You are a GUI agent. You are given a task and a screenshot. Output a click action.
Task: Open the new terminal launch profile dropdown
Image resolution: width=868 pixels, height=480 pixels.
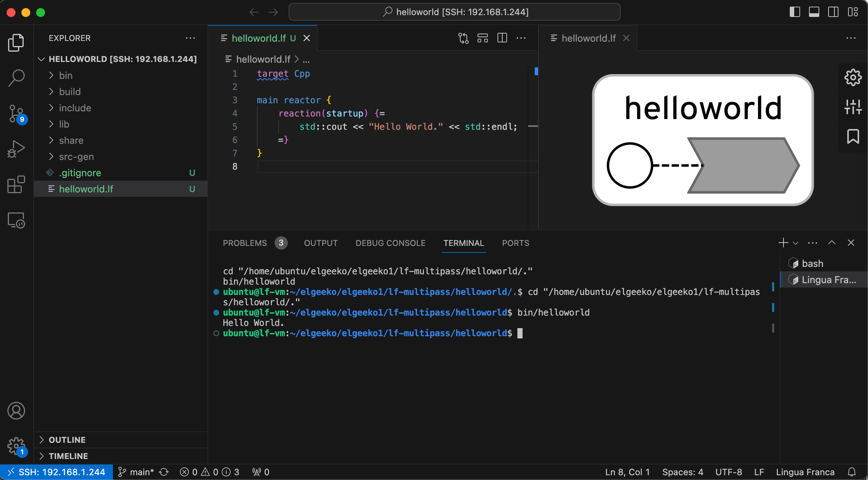pos(796,243)
